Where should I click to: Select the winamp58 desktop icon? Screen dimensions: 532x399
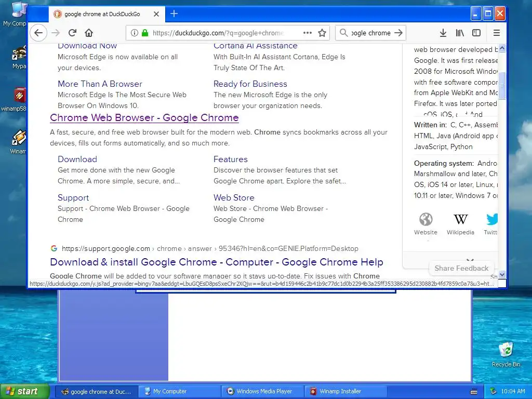pyautogui.click(x=14, y=99)
